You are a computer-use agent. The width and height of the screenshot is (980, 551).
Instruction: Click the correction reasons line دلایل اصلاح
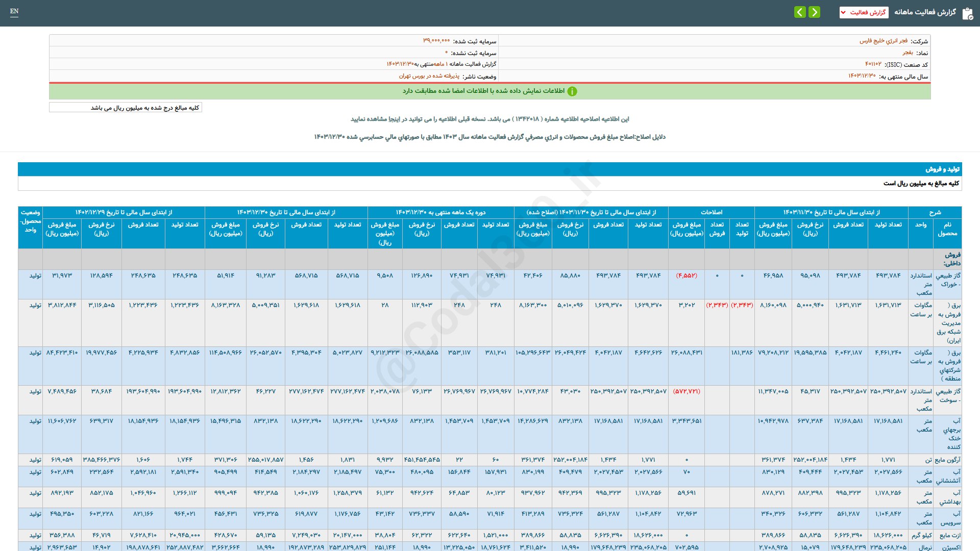(x=489, y=137)
